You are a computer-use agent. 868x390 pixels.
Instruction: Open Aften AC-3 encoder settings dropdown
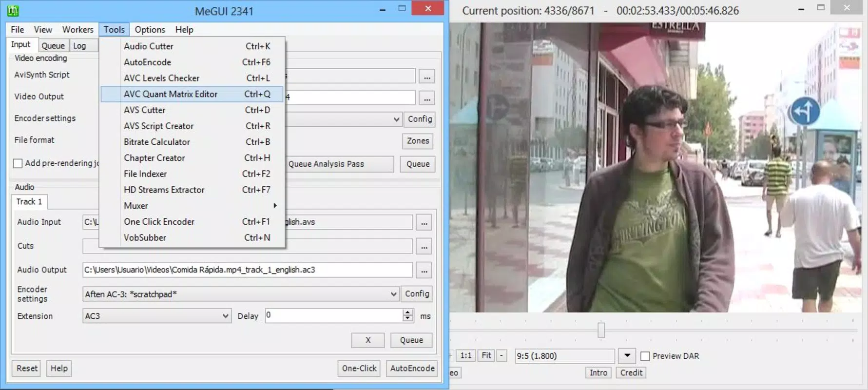393,294
